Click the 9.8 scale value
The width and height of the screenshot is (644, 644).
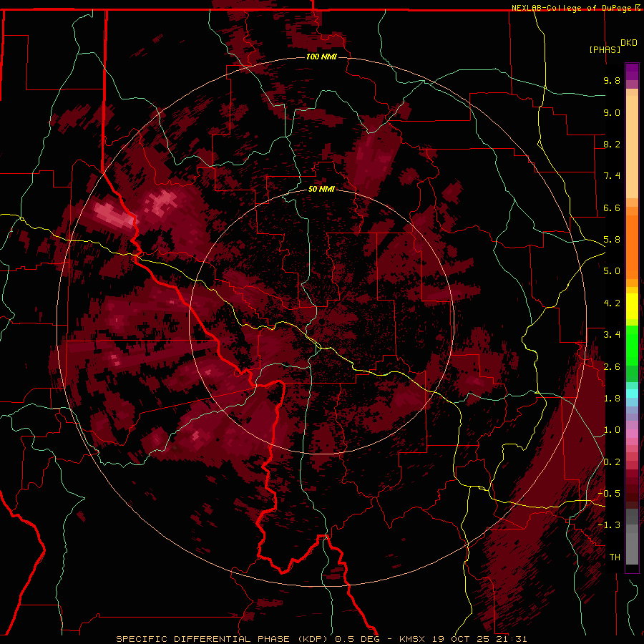pyautogui.click(x=612, y=80)
